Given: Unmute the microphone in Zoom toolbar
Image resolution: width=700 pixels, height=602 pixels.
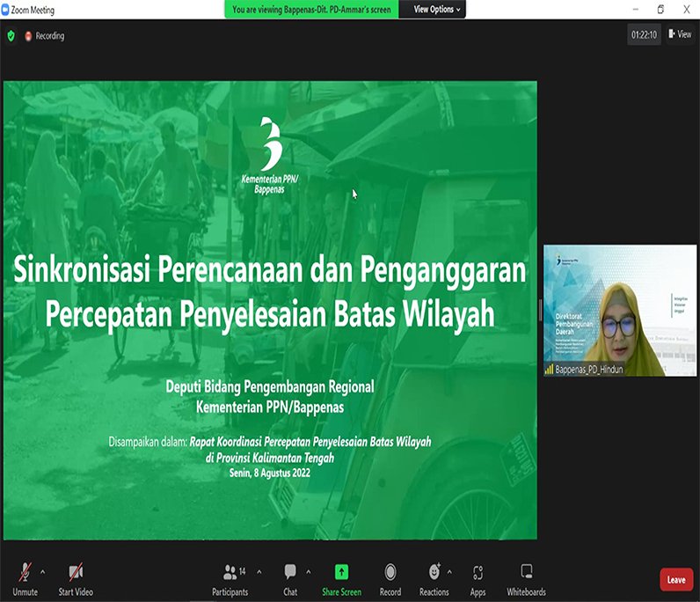Looking at the screenshot, I should [x=25, y=579].
